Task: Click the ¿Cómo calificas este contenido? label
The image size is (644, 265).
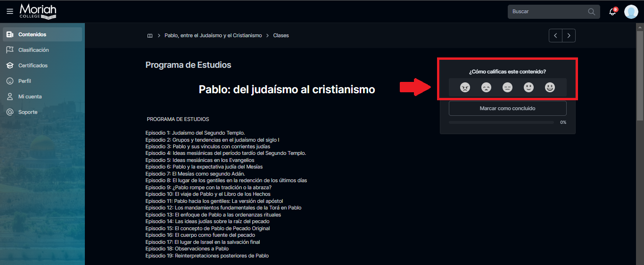Action: [x=508, y=72]
